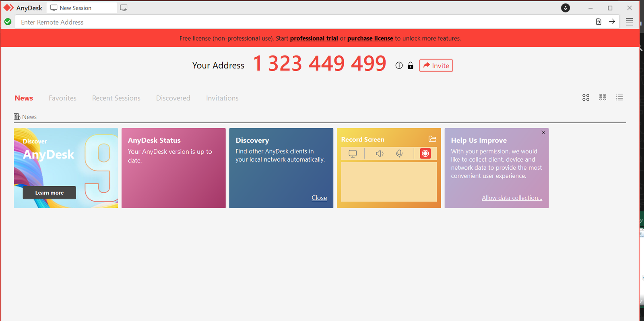Click the info icon beside Your Address

pos(399,66)
